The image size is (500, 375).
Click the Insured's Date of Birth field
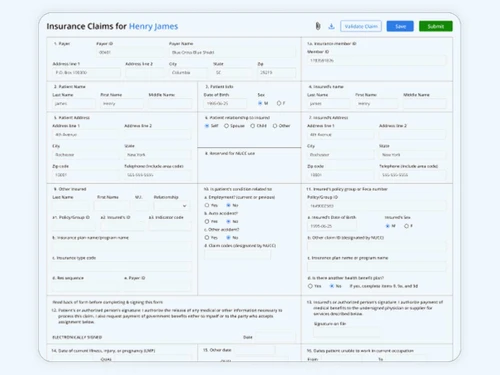click(x=332, y=226)
